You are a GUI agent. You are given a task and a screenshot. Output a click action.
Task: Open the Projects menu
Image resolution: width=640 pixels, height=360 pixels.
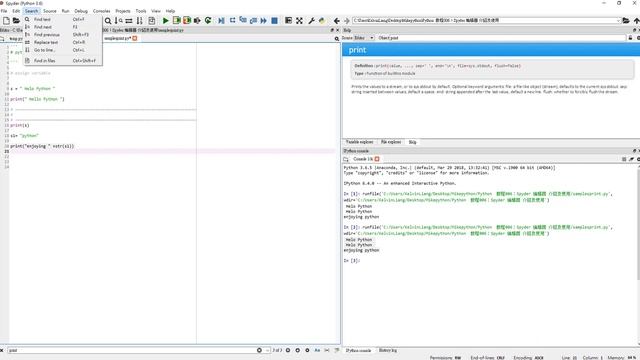point(123,11)
